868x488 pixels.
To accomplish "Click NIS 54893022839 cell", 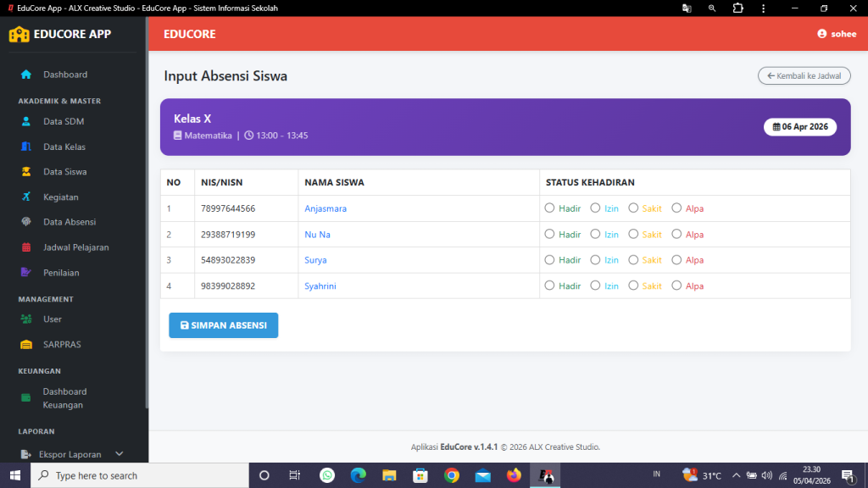I will pyautogui.click(x=247, y=260).
